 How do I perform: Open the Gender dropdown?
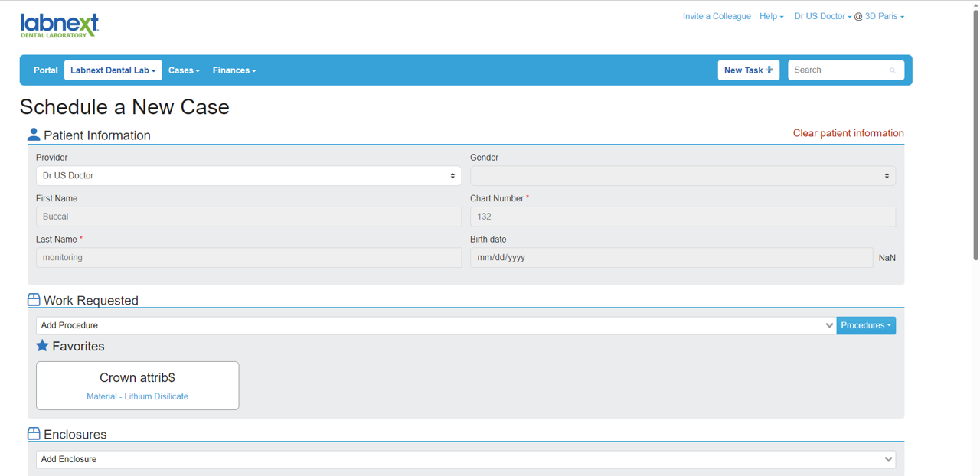(x=682, y=176)
